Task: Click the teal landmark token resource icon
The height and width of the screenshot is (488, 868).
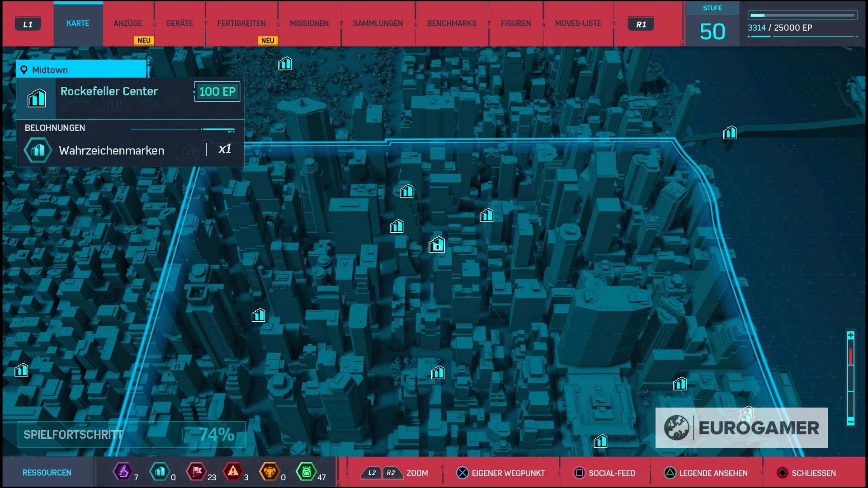Action: click(x=160, y=472)
